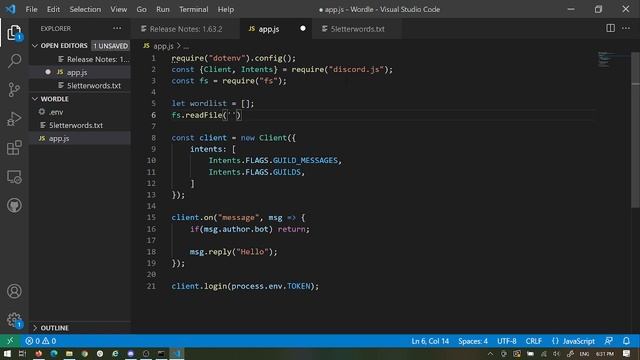
Task: Open the Source Control view icon
Action: [14, 89]
